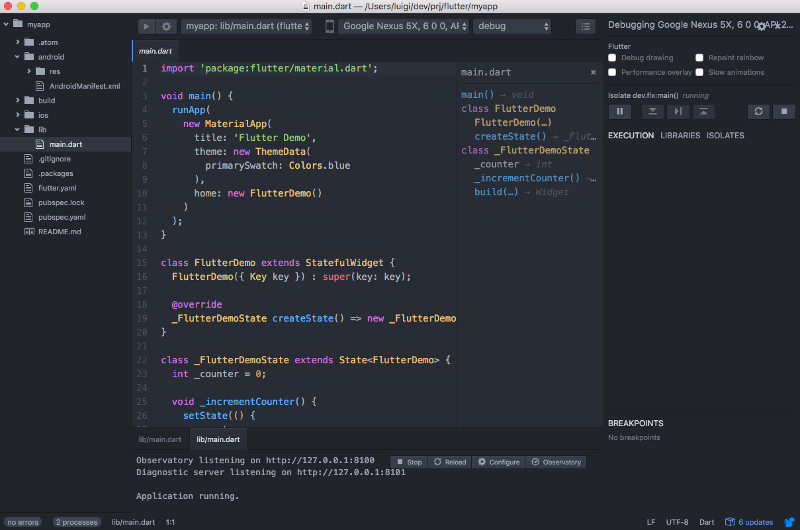The height and width of the screenshot is (530, 800).
Task: Pause the isolate in debugger
Action: point(620,112)
